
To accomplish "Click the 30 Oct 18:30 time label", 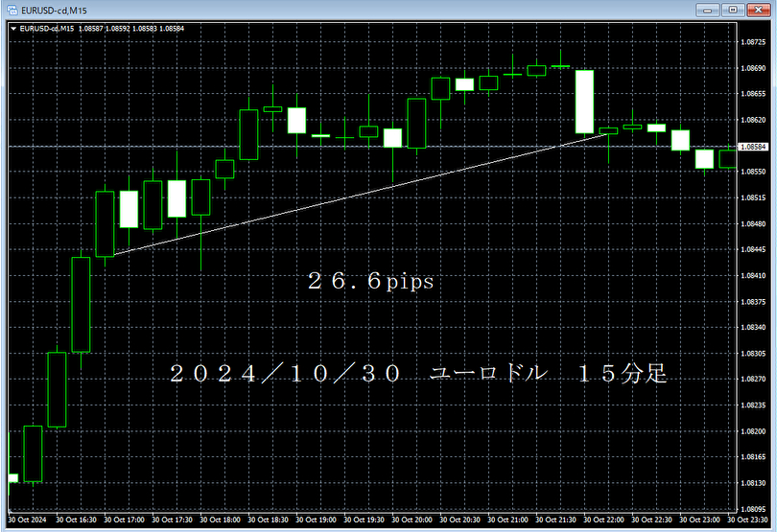I will tap(268, 520).
